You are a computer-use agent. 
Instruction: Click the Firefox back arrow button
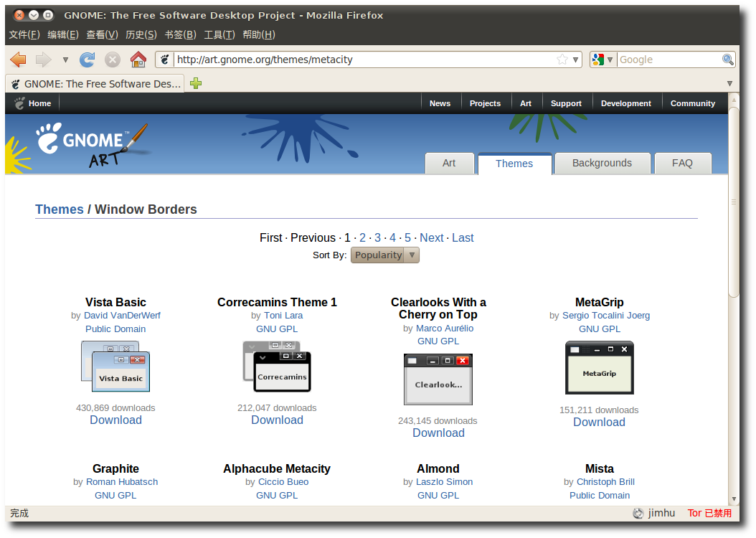point(19,60)
